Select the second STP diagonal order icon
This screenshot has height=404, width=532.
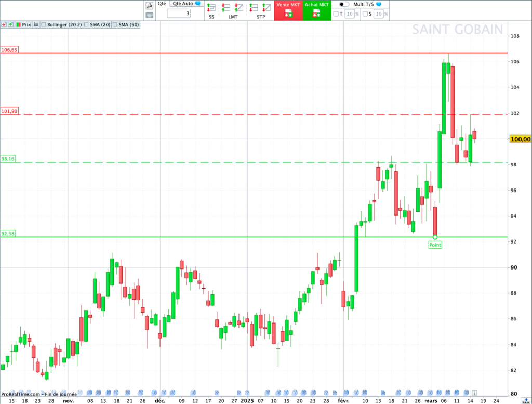[x=267, y=7]
